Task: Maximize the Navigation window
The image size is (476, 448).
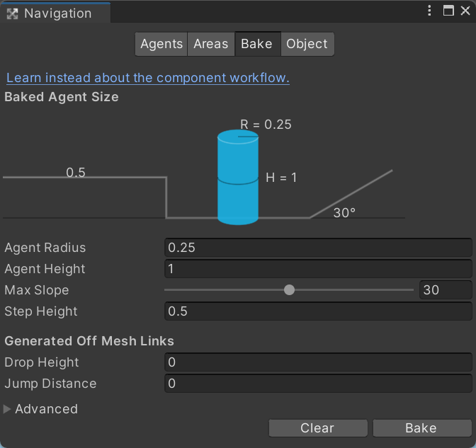Action: [x=448, y=11]
